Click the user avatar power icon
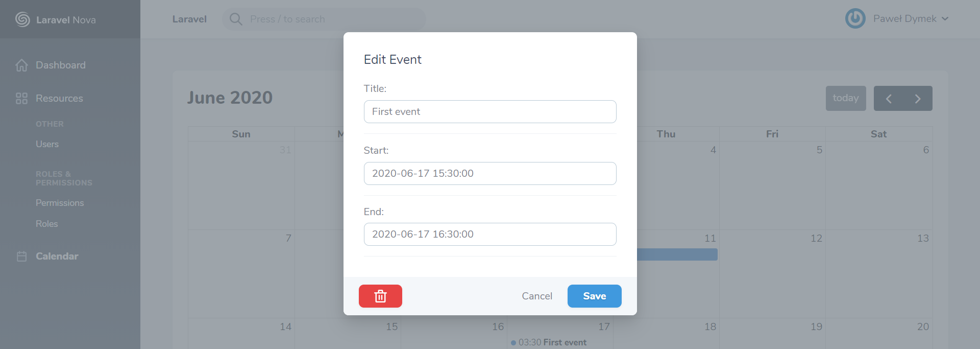Image resolution: width=980 pixels, height=349 pixels. [855, 18]
